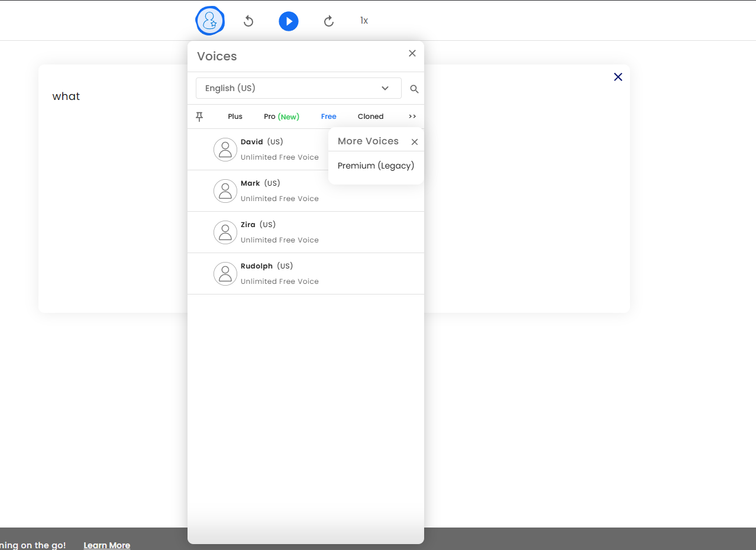Switch to the Plus voices tab
Image resolution: width=756 pixels, height=550 pixels.
(235, 117)
